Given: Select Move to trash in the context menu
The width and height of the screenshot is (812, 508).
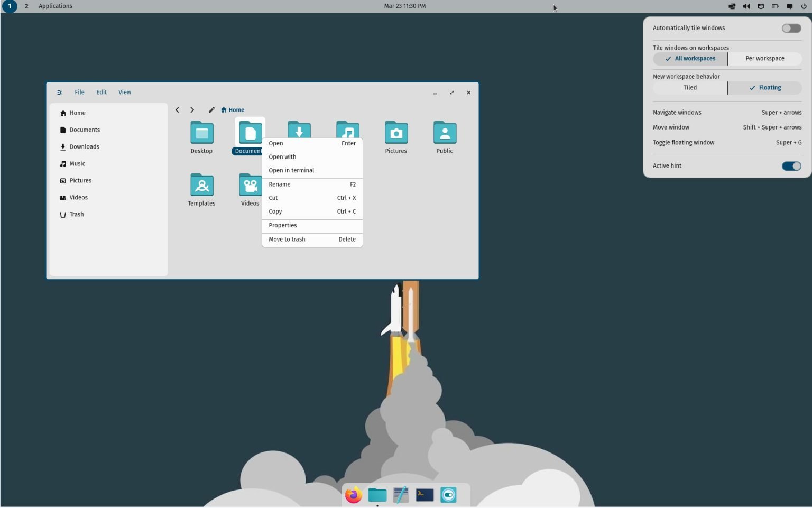Looking at the screenshot, I should point(287,239).
